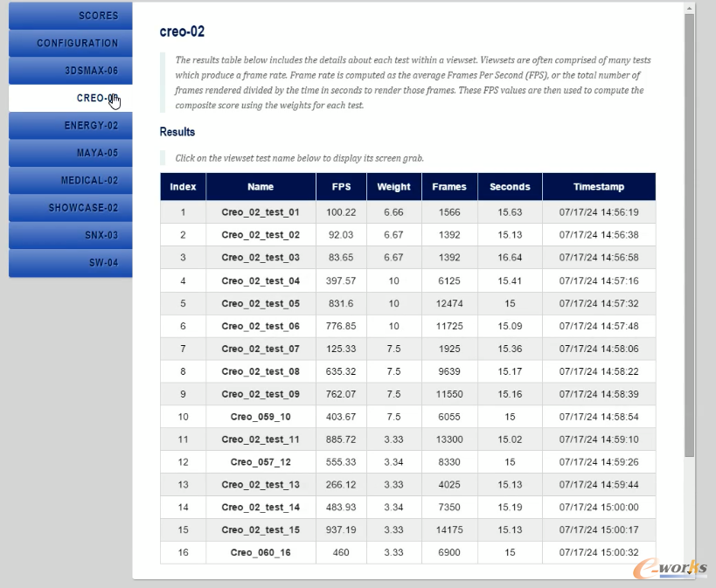The height and width of the screenshot is (588, 716).
Task: Click the timestamp 07/17/24 14:56:19
Action: [x=599, y=212]
